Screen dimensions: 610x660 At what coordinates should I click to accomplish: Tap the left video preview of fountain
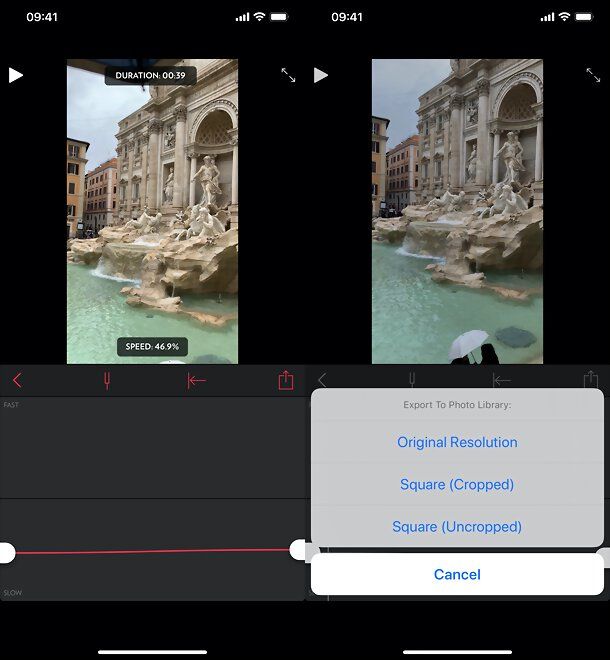[152, 211]
